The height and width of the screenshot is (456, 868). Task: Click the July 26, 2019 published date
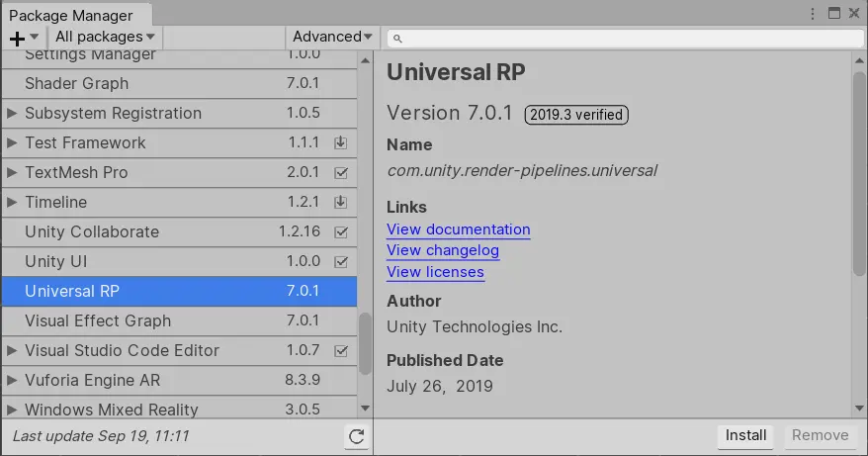coord(440,386)
